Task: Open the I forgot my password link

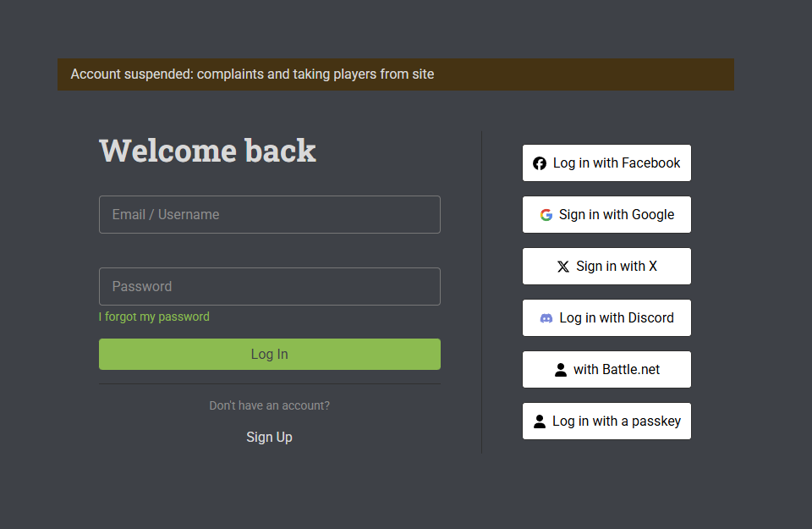Action: tap(154, 317)
